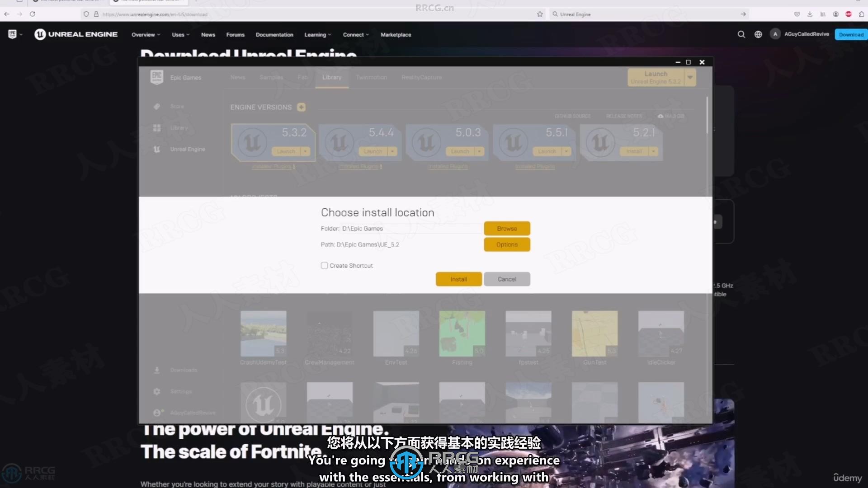Expand the dropdown arrow on the 5.5.1 slot

pyautogui.click(x=566, y=151)
